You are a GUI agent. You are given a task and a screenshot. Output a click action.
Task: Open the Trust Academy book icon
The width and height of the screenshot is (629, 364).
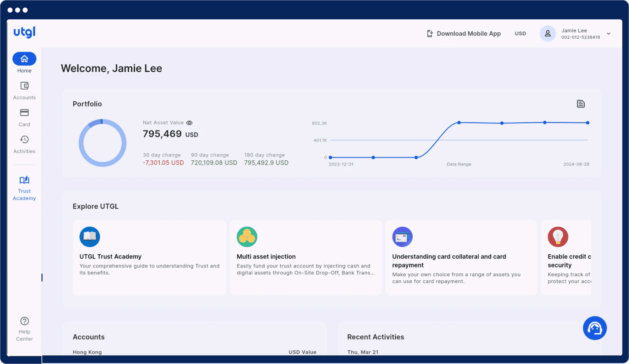coord(24,180)
